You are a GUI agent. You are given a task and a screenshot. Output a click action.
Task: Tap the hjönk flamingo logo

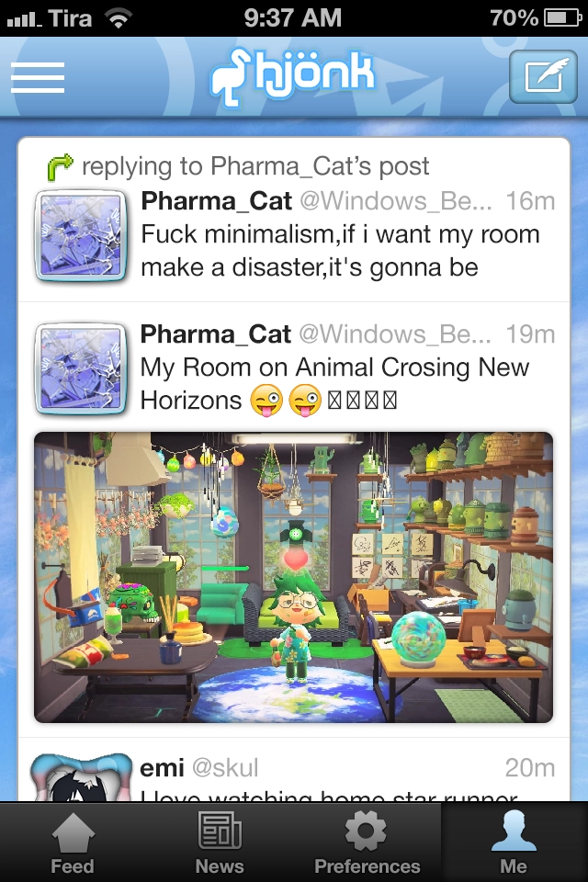tap(292, 76)
